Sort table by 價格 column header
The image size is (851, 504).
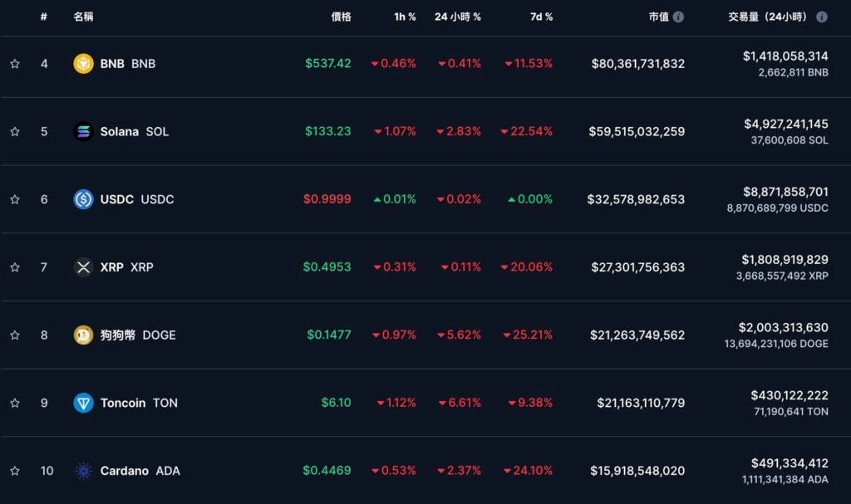click(341, 17)
